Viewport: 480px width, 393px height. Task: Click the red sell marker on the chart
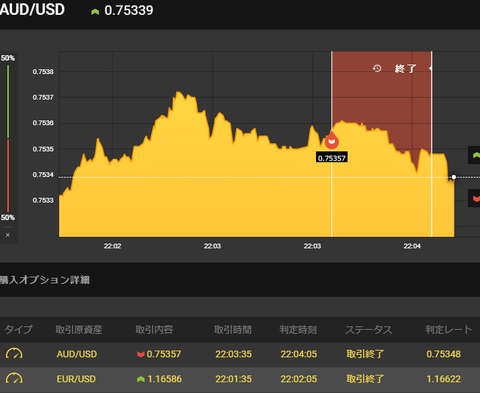(x=332, y=140)
